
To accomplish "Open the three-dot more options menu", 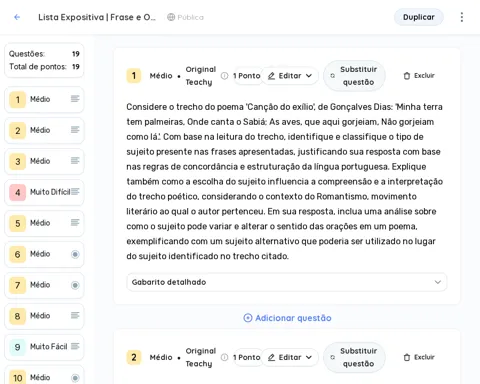I will point(462,17).
